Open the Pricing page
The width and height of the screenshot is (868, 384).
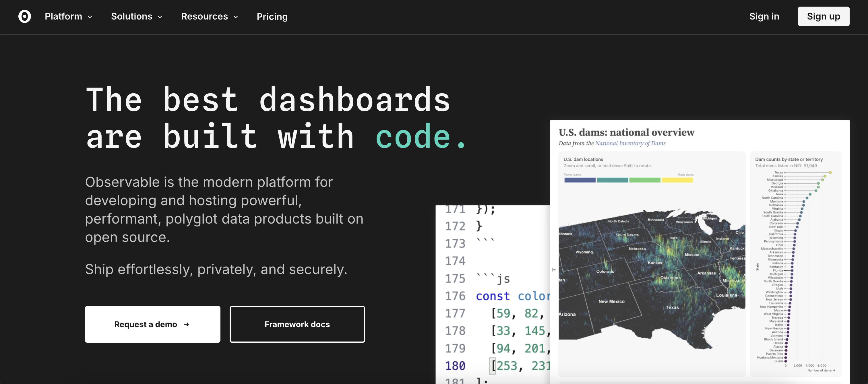pos(272,17)
